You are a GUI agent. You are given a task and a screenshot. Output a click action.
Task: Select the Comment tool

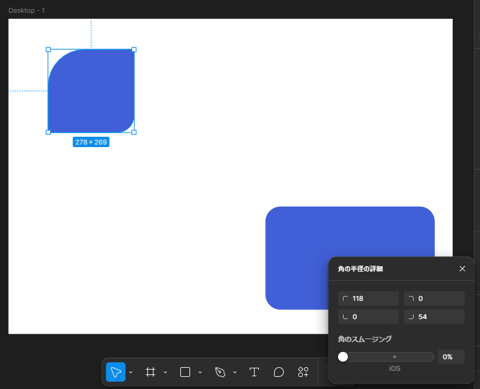point(279,372)
